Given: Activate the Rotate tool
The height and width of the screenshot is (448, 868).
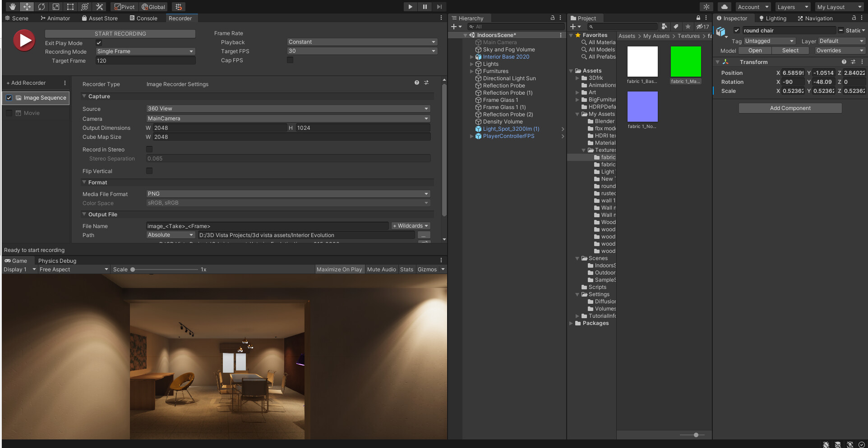Looking at the screenshot, I should click(41, 6).
